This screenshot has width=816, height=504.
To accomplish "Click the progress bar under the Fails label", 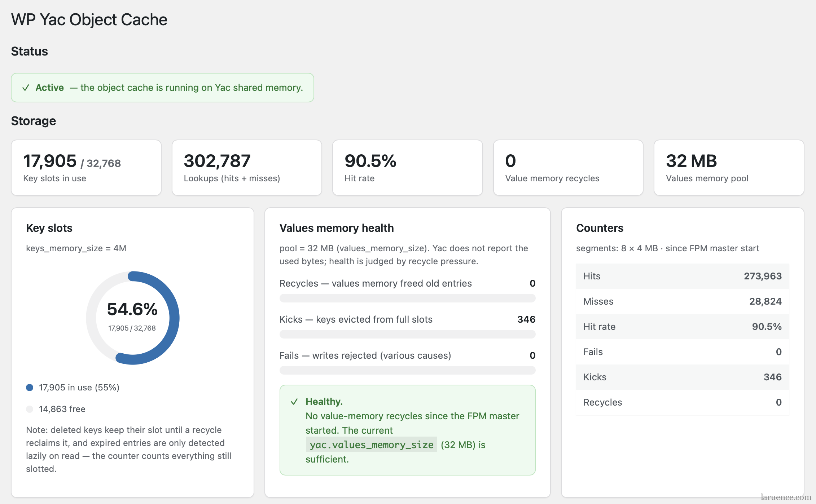I will coord(407,370).
